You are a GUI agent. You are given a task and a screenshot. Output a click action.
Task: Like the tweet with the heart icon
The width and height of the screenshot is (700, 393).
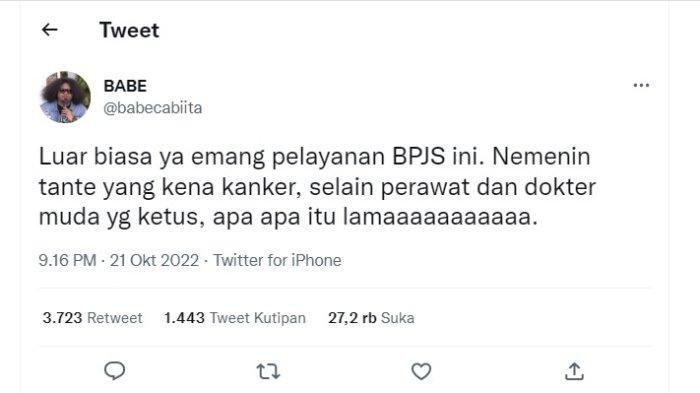pyautogui.click(x=421, y=371)
